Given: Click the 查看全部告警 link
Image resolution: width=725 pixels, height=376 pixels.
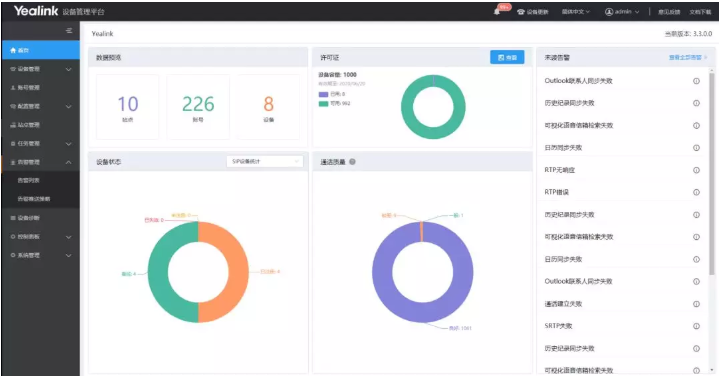Looking at the screenshot, I should pyautogui.click(x=687, y=57).
